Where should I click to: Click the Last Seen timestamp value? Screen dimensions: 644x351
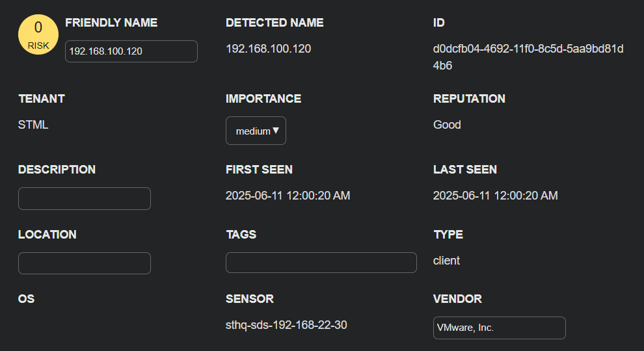495,196
